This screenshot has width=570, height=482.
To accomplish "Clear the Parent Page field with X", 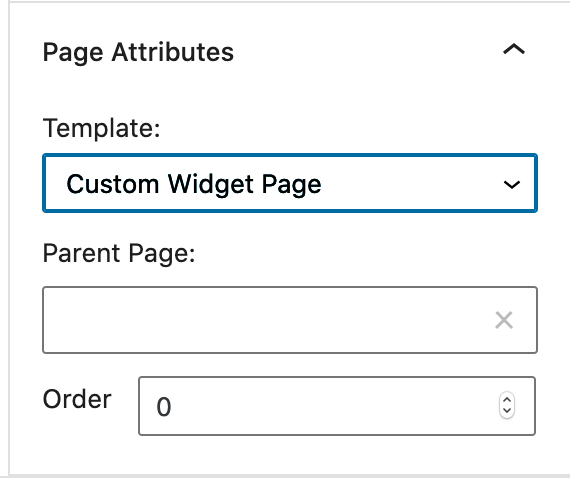I will pyautogui.click(x=504, y=320).
